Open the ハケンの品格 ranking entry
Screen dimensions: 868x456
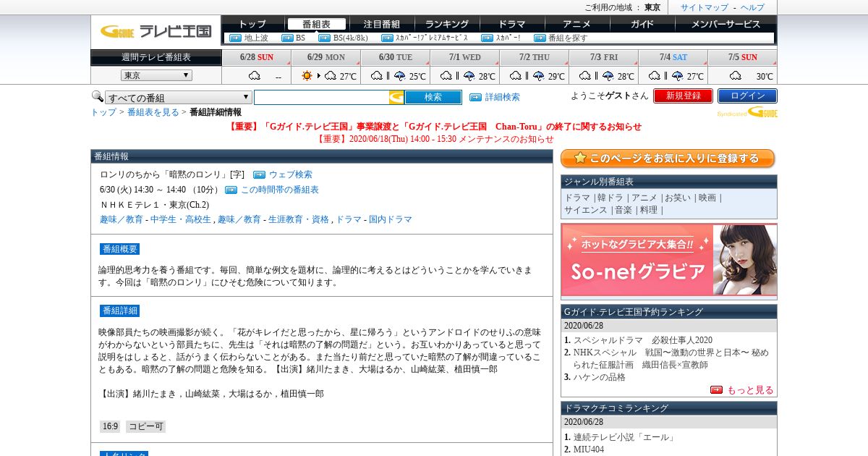click(600, 377)
